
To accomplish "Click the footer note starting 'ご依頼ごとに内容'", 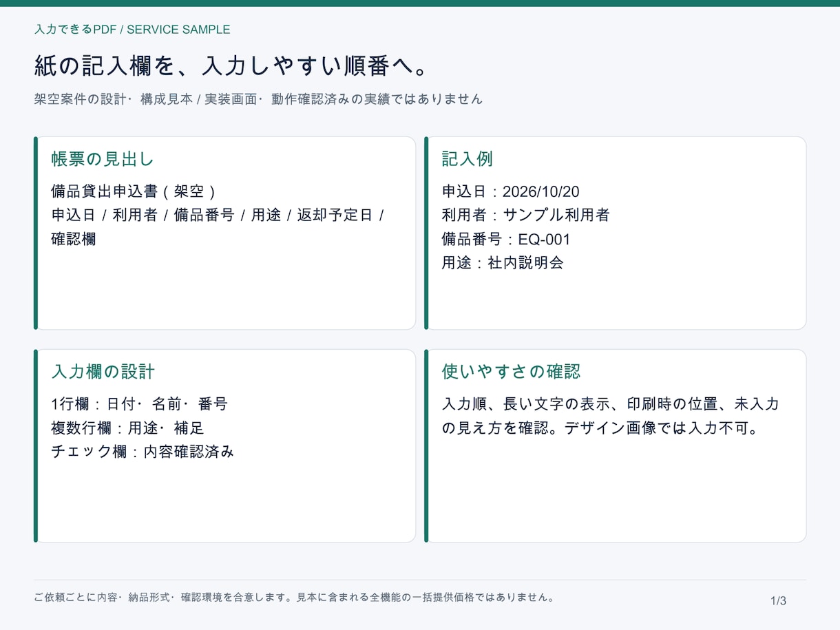I will (294, 598).
